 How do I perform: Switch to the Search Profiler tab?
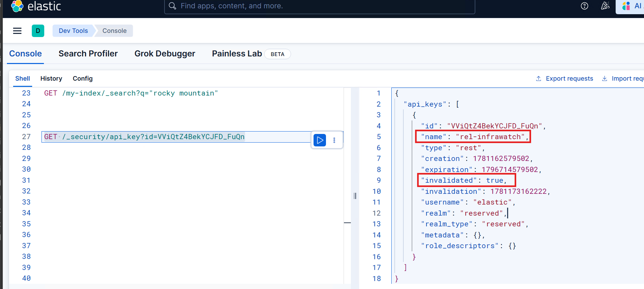88,54
